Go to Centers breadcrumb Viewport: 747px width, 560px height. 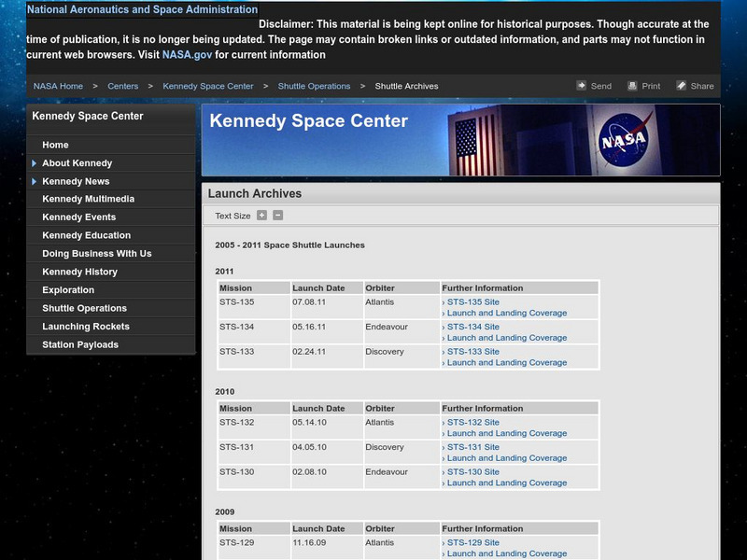(x=123, y=86)
